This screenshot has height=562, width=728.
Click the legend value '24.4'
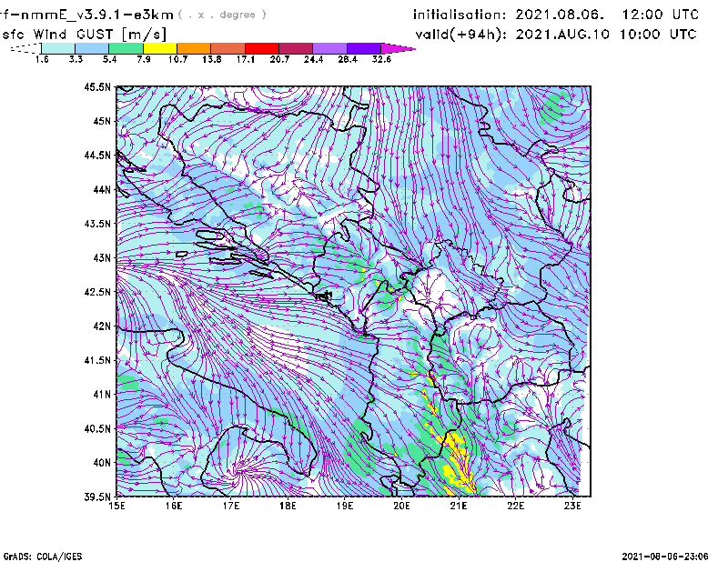313,59
